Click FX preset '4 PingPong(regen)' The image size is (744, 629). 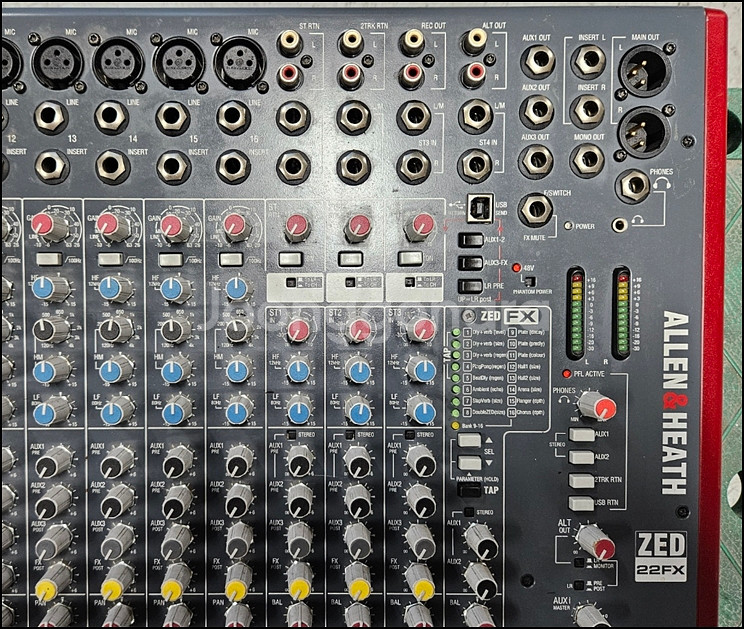click(x=484, y=367)
